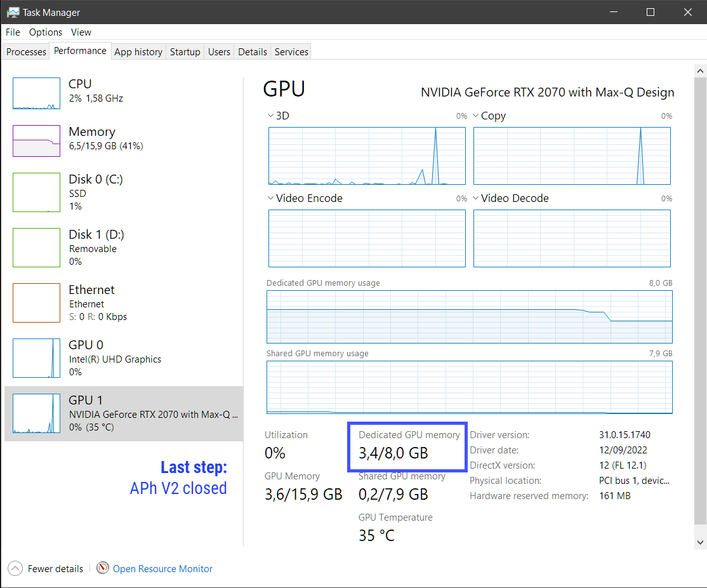Switch to the Services tab
Screen dimensions: 707x588
(x=291, y=51)
